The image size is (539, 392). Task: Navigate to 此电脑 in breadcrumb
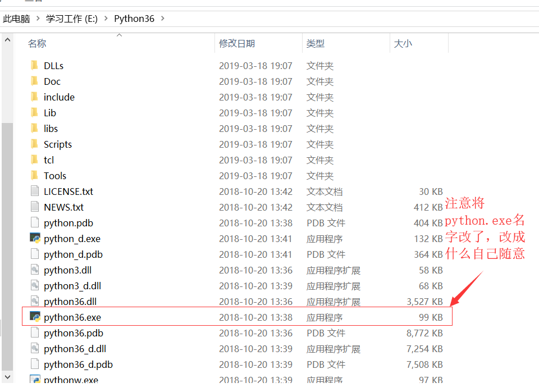(16, 19)
